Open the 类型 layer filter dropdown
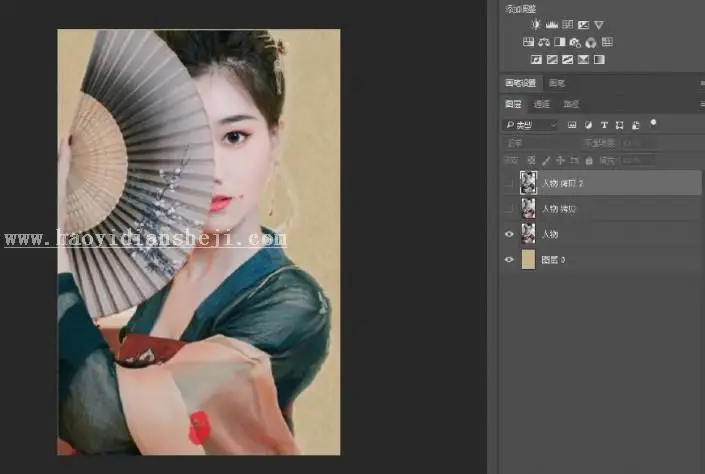 point(531,125)
